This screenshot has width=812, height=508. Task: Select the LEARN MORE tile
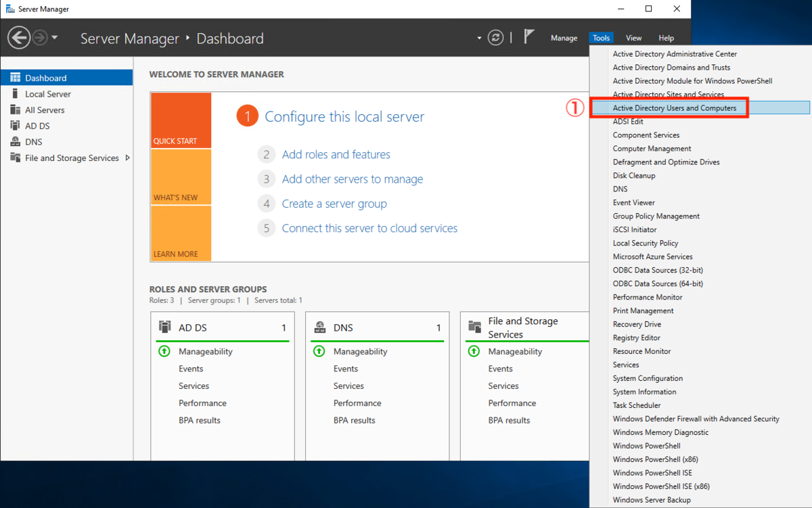tap(181, 233)
